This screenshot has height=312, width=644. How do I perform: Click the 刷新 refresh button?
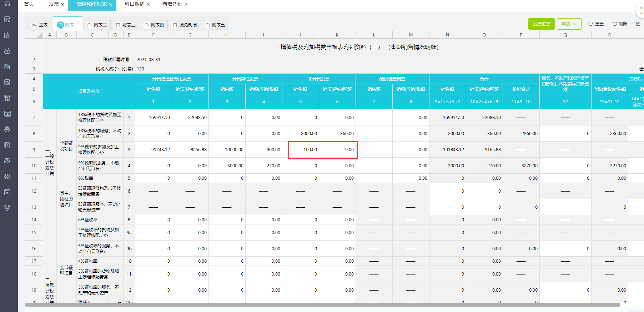(x=620, y=24)
